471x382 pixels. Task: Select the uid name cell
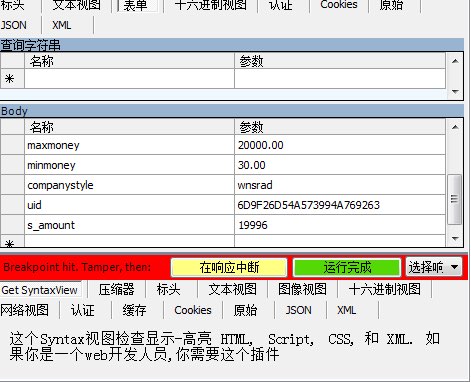point(129,205)
